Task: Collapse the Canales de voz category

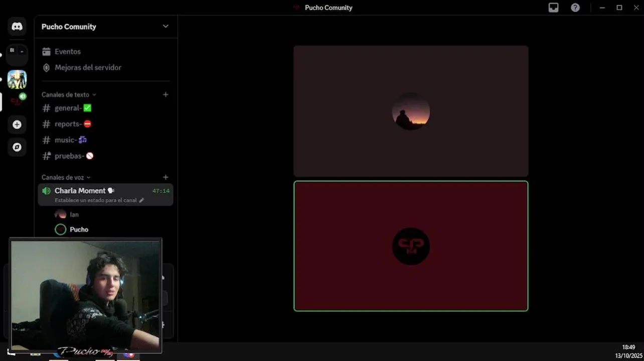Action: [66, 177]
